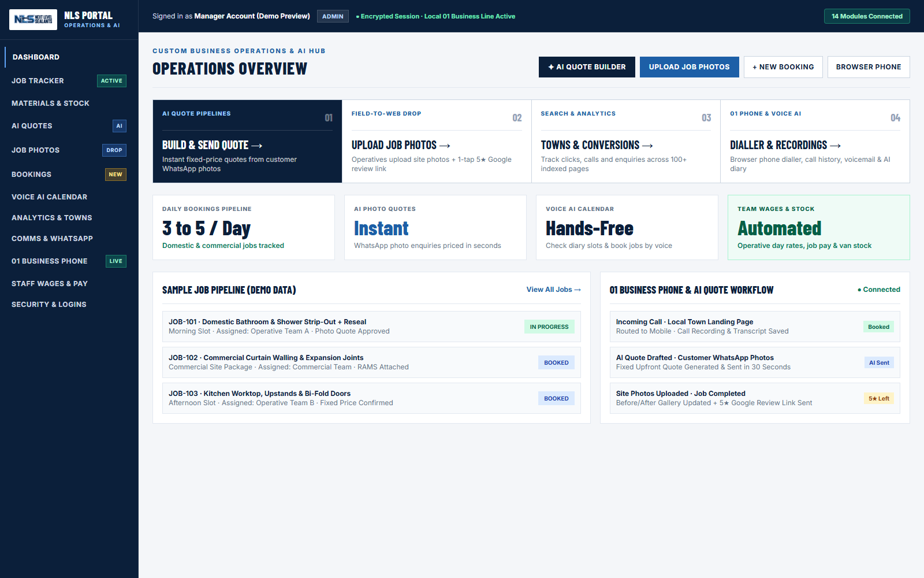Image resolution: width=924 pixels, height=578 pixels.
Task: Open Job Photos sidebar item
Action: click(69, 150)
